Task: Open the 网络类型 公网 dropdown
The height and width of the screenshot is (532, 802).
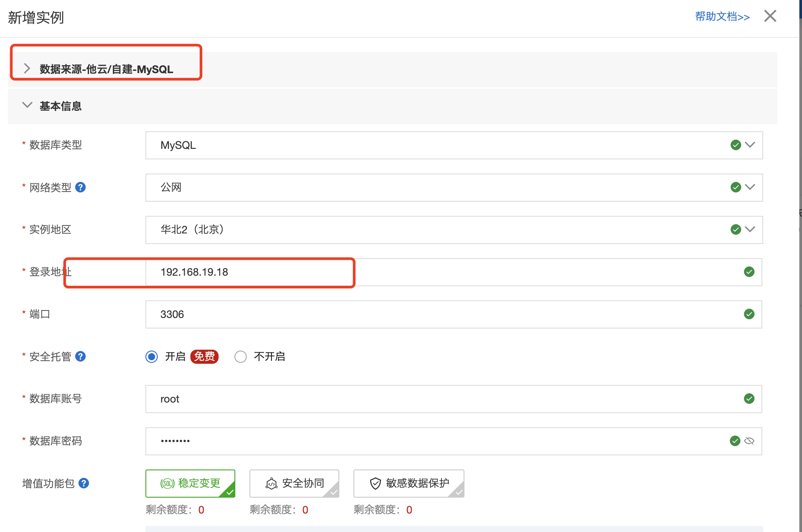Action: 454,188
